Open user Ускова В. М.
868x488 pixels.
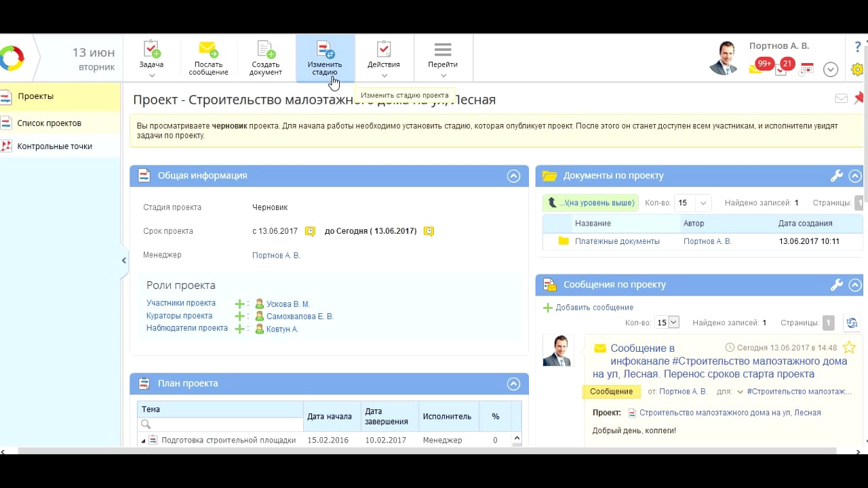pos(288,304)
